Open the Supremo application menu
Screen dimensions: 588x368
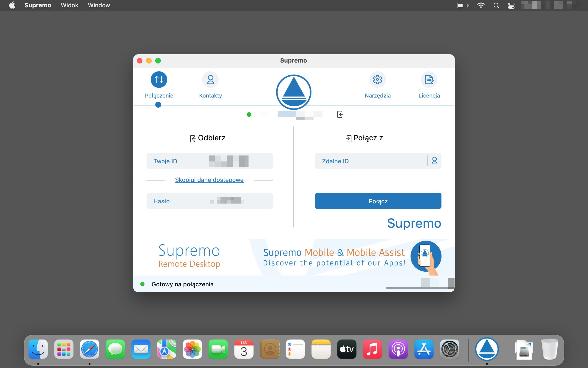point(38,5)
